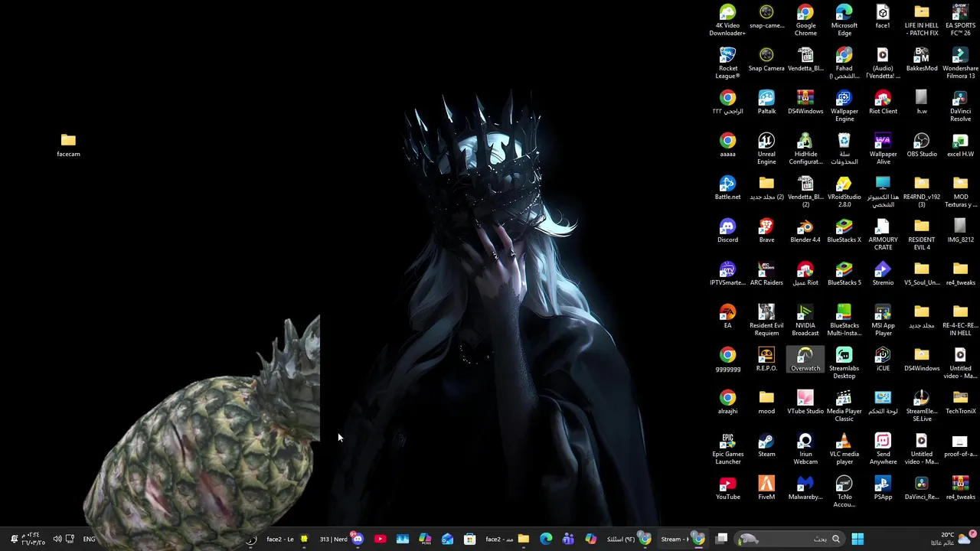This screenshot has height=551, width=980.
Task: Select the Steam desktop icon
Action: (766, 445)
